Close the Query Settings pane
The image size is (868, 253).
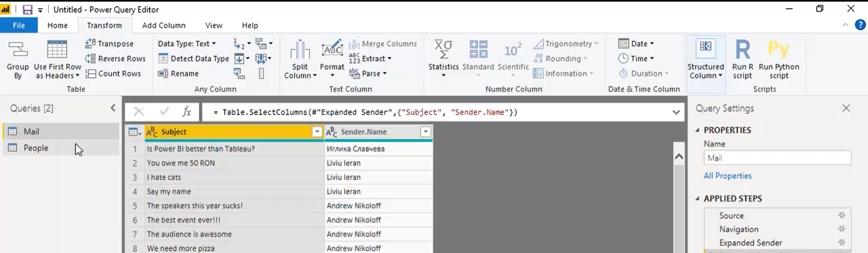coord(846,108)
